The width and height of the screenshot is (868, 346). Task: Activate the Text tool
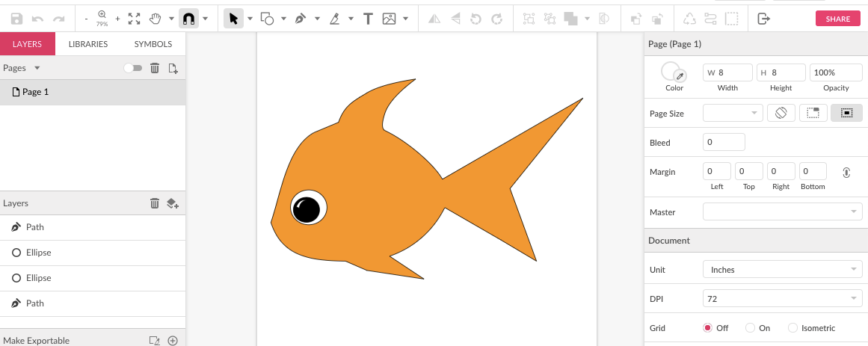[x=368, y=19]
